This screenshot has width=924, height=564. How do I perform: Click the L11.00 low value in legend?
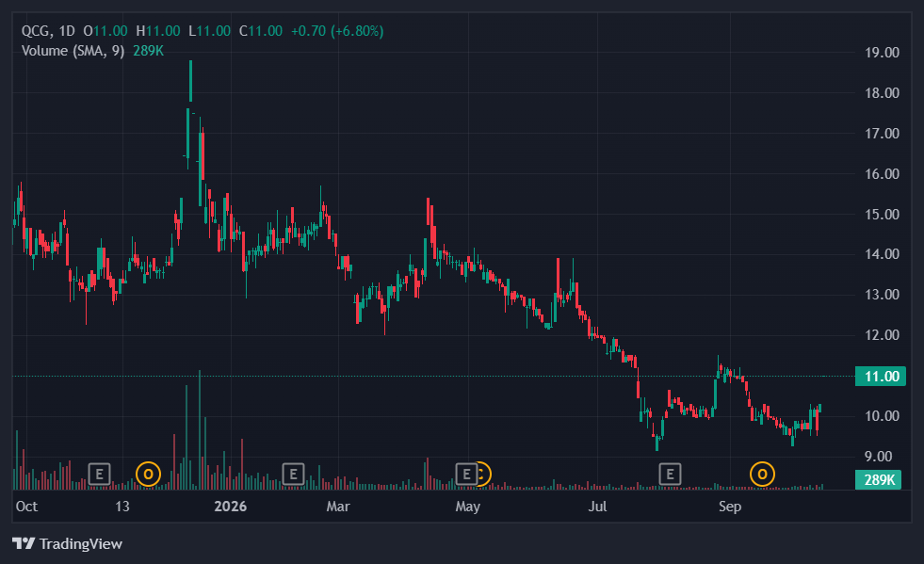coord(209,31)
